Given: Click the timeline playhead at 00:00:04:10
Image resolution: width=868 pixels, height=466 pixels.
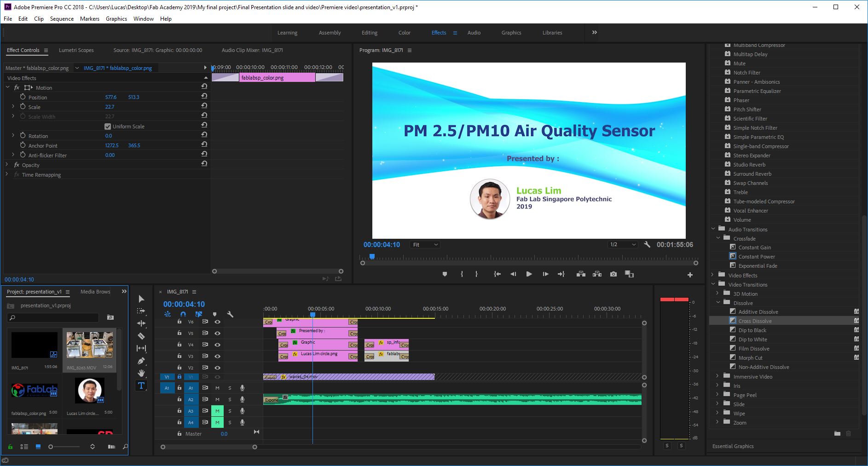Looking at the screenshot, I should pyautogui.click(x=312, y=315).
